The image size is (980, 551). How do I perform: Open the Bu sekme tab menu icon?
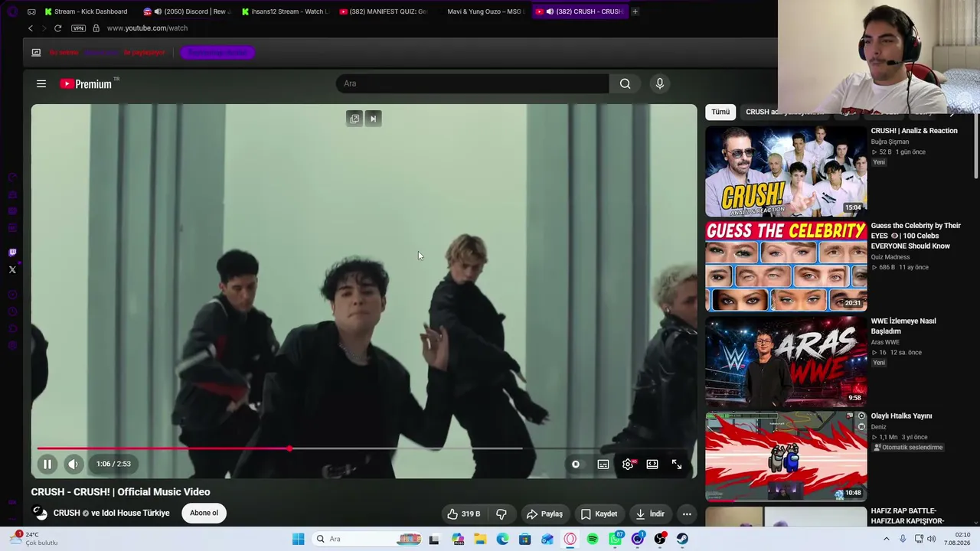pos(36,53)
